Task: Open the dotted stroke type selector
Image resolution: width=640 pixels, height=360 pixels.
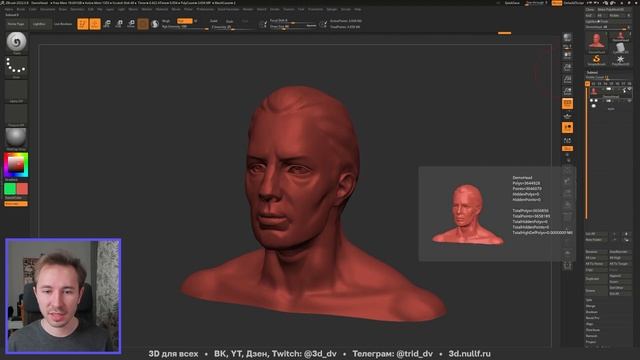Action: (x=16, y=66)
